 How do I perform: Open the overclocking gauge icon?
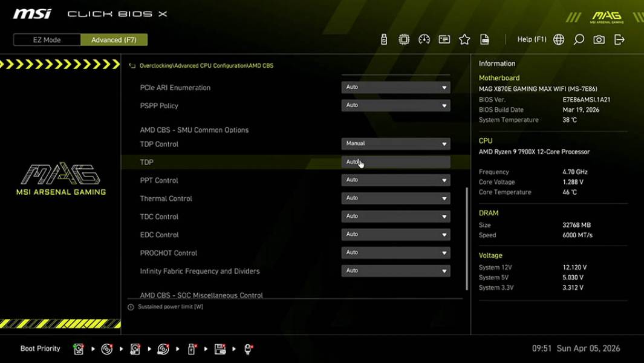[x=423, y=39]
